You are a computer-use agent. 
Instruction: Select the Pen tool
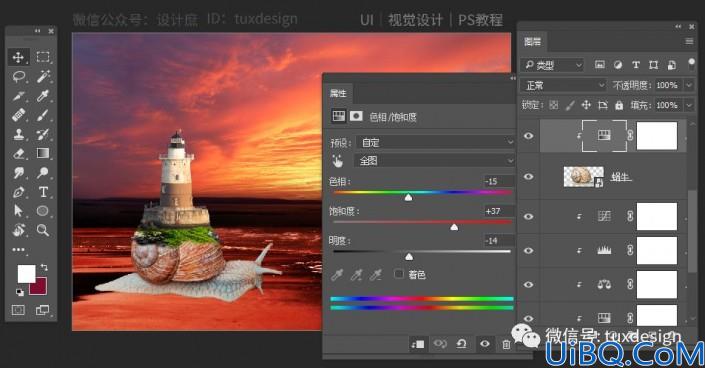click(x=18, y=192)
